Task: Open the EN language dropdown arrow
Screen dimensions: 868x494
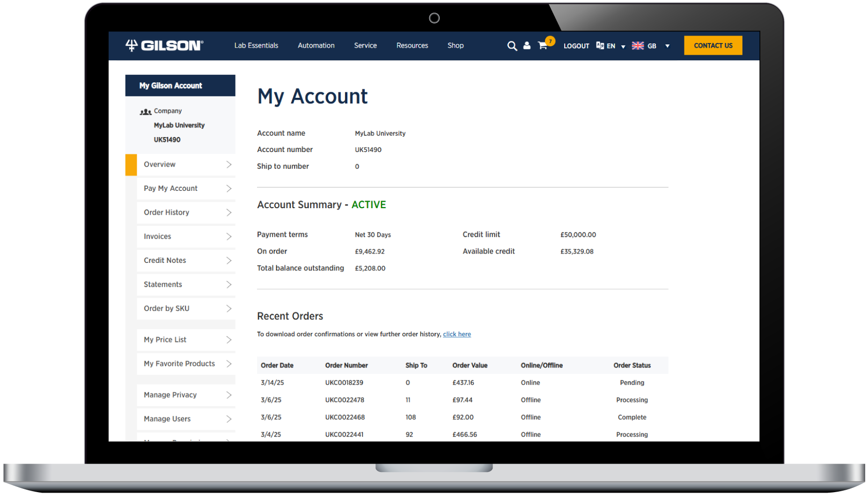Action: click(x=623, y=46)
